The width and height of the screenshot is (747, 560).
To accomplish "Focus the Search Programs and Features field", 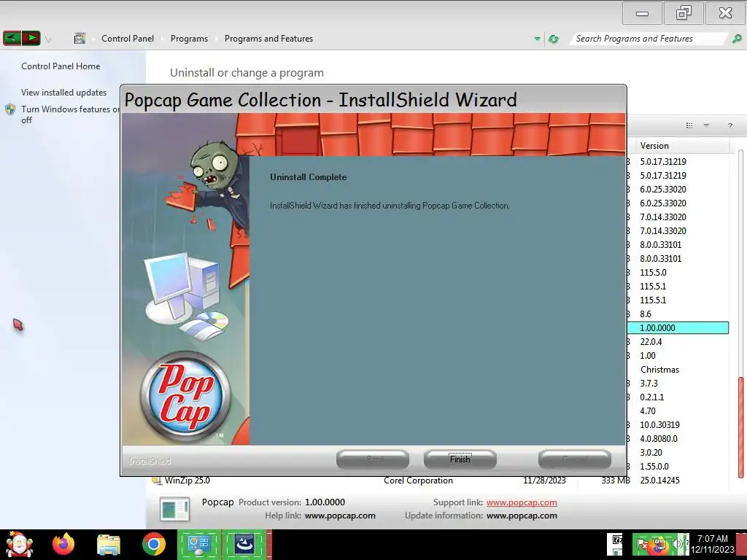I will pyautogui.click(x=649, y=39).
